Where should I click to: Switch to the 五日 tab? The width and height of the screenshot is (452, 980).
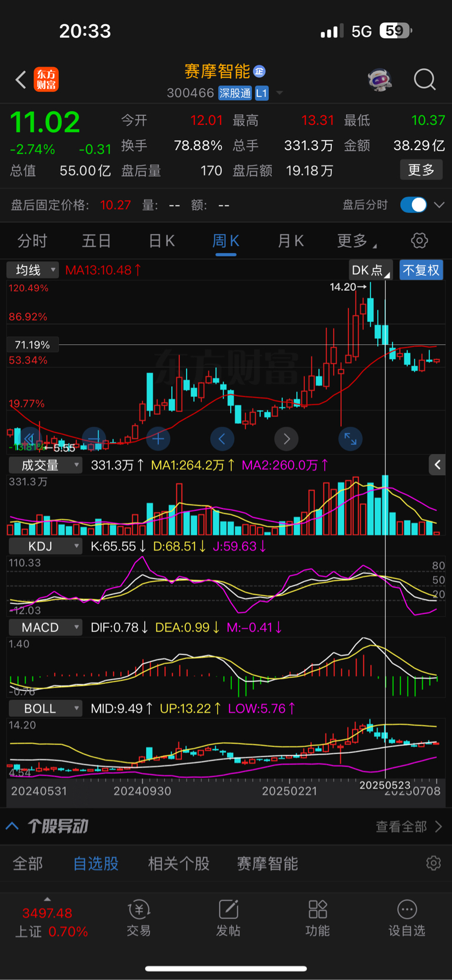coord(97,241)
